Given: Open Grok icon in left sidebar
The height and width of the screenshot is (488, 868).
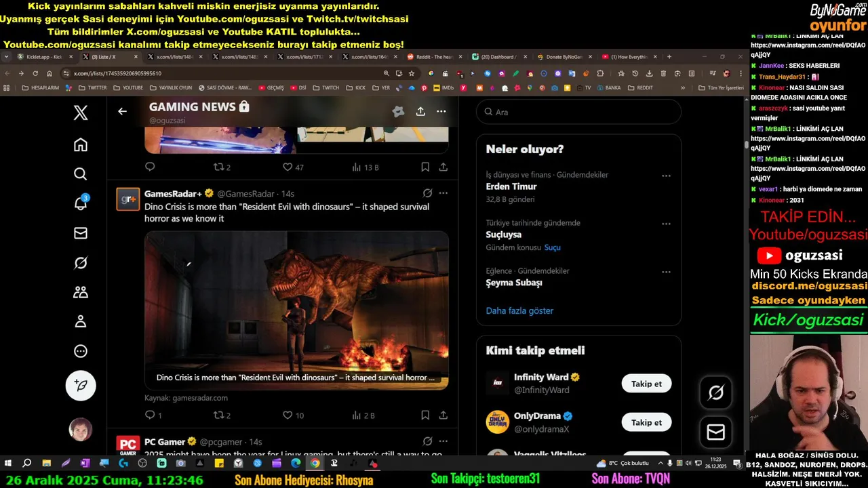Looking at the screenshot, I should click(x=81, y=262).
